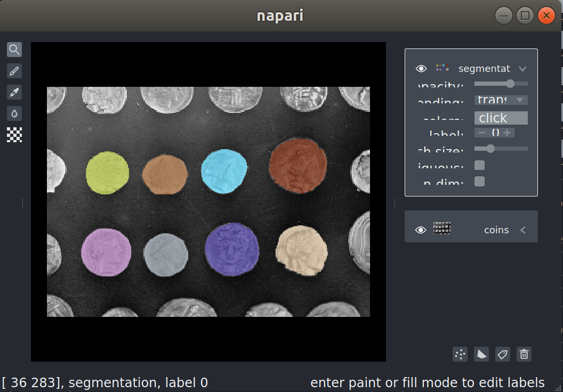Open the blending mode dropdown

(501, 100)
